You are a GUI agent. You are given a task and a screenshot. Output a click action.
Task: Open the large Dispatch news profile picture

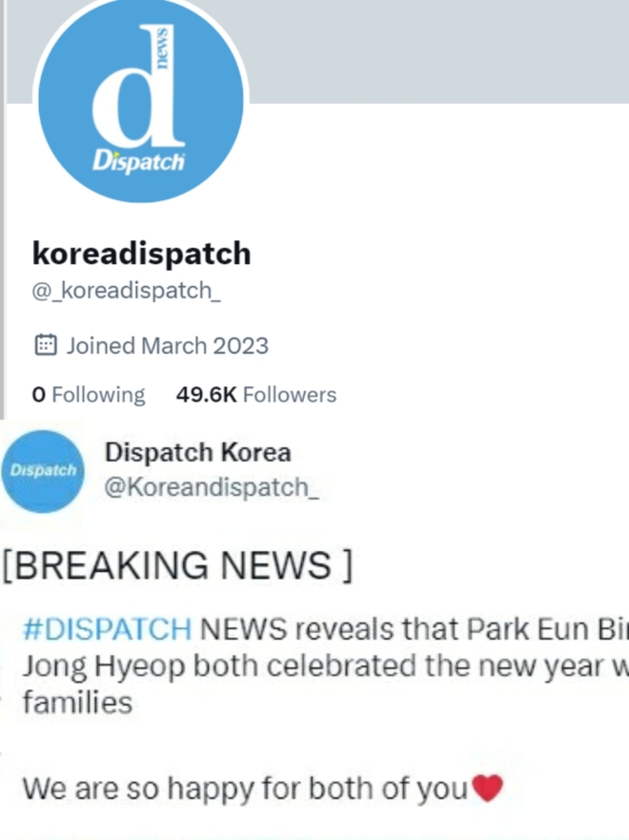click(141, 100)
